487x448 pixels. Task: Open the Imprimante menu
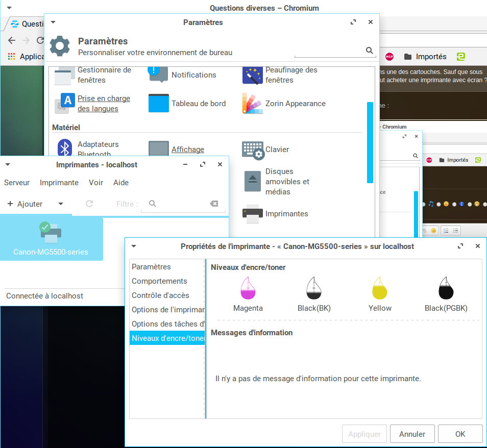[59, 183]
